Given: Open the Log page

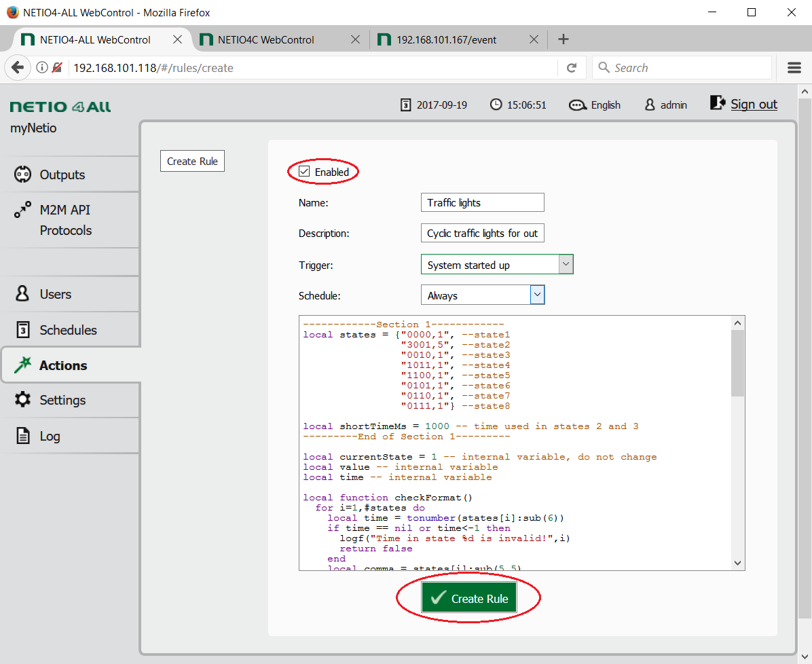Looking at the screenshot, I should pyautogui.click(x=50, y=436).
